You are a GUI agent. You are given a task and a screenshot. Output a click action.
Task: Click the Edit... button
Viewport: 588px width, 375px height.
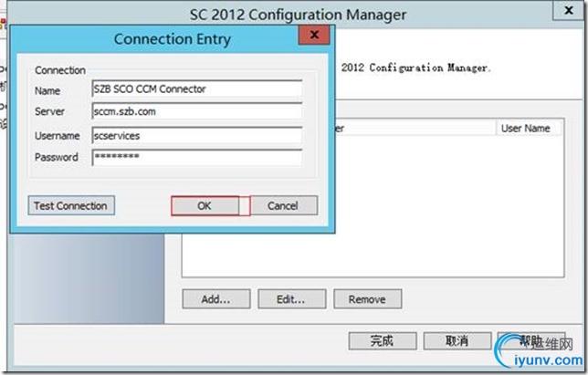pos(292,299)
